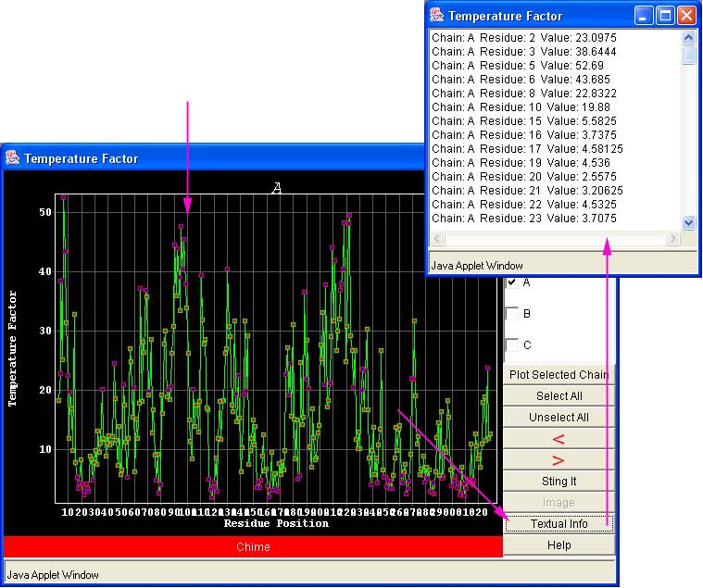Select row 'Residue: 5 Value: 52.69'

tap(518, 66)
